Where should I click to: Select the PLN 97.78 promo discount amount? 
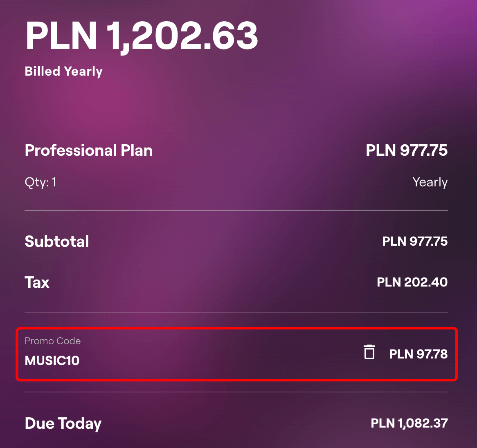418,354
